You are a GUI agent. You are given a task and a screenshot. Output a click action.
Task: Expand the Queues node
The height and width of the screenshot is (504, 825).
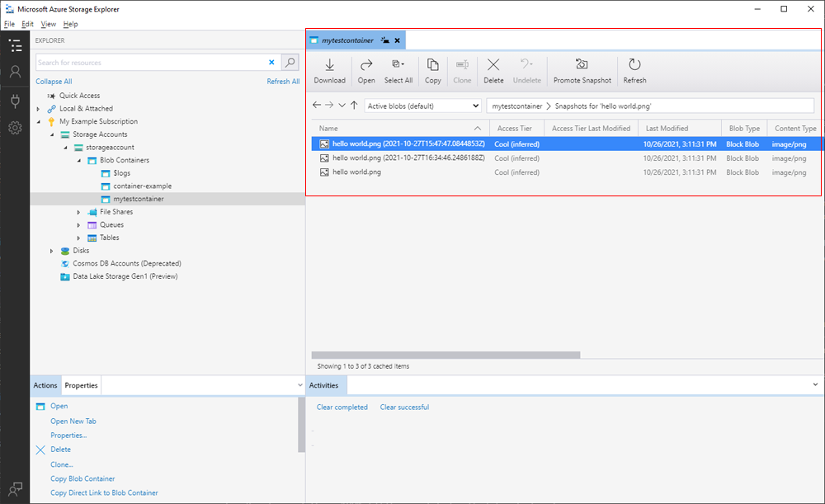coord(79,225)
